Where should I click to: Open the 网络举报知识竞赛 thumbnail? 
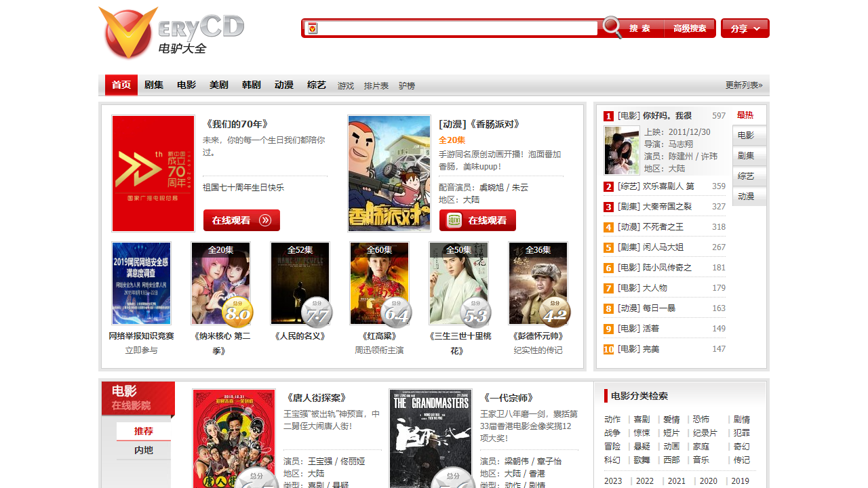pyautogui.click(x=142, y=283)
